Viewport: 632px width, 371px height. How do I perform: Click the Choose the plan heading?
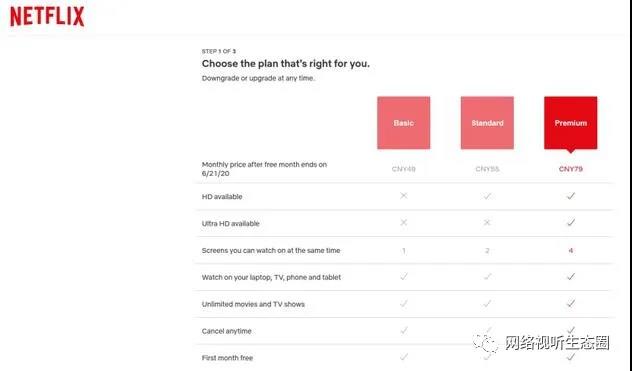click(x=285, y=64)
